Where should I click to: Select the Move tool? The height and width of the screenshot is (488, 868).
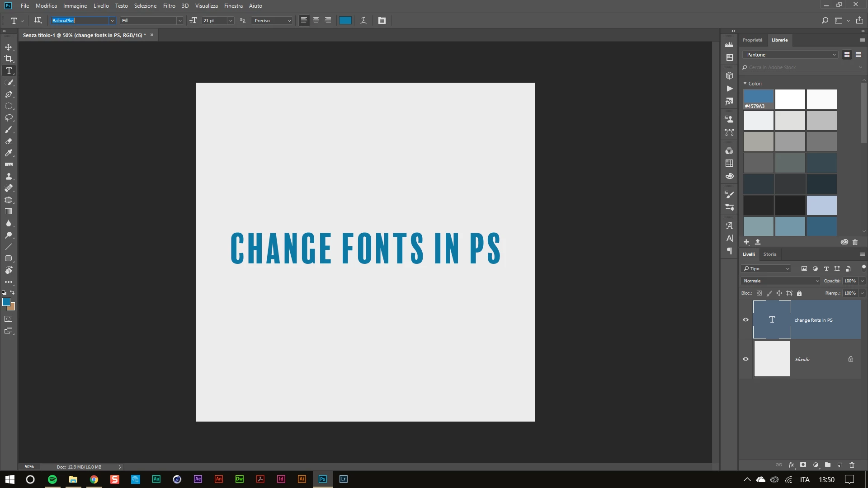[9, 47]
